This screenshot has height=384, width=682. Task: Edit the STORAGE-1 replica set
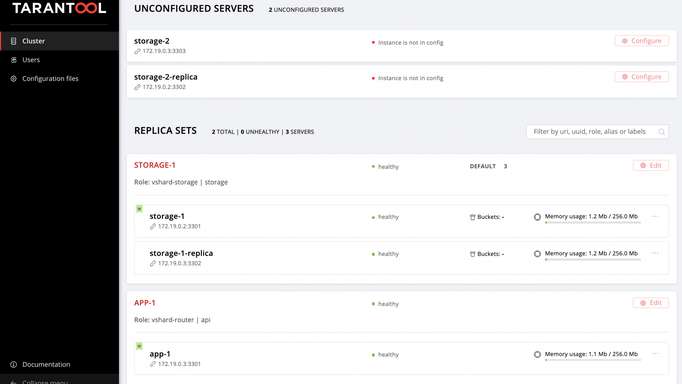click(x=651, y=165)
